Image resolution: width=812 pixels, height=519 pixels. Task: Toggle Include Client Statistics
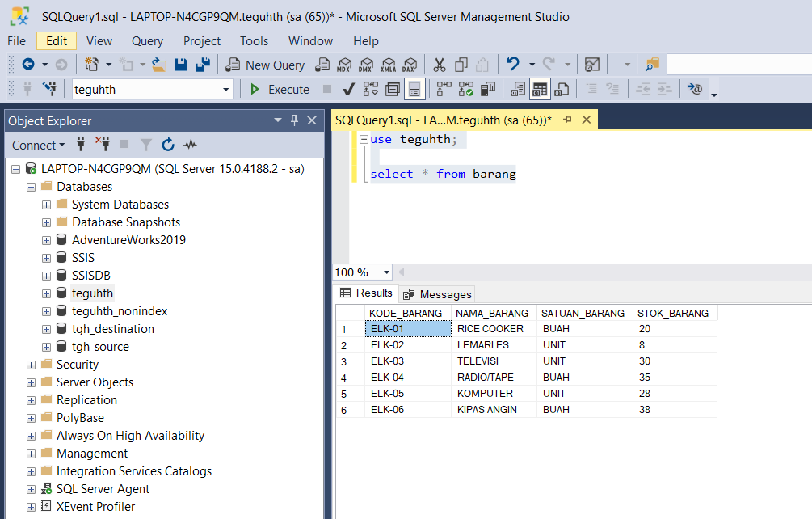click(x=488, y=89)
